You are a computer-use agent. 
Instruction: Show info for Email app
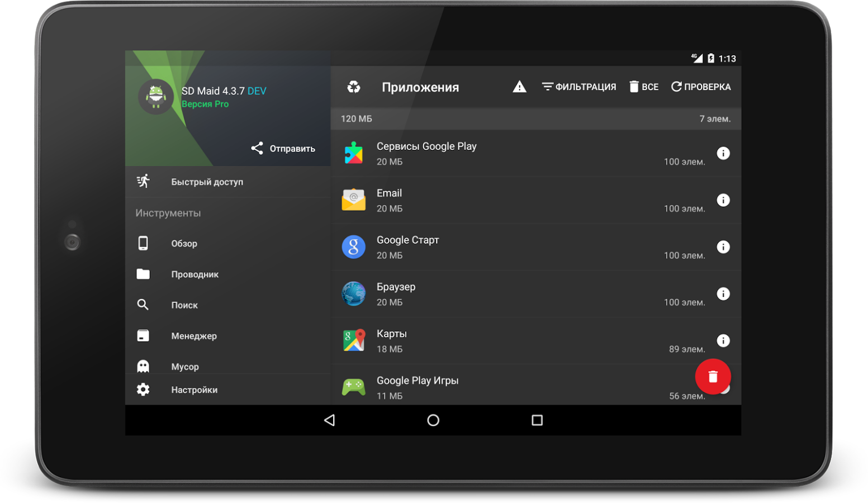pos(723,200)
